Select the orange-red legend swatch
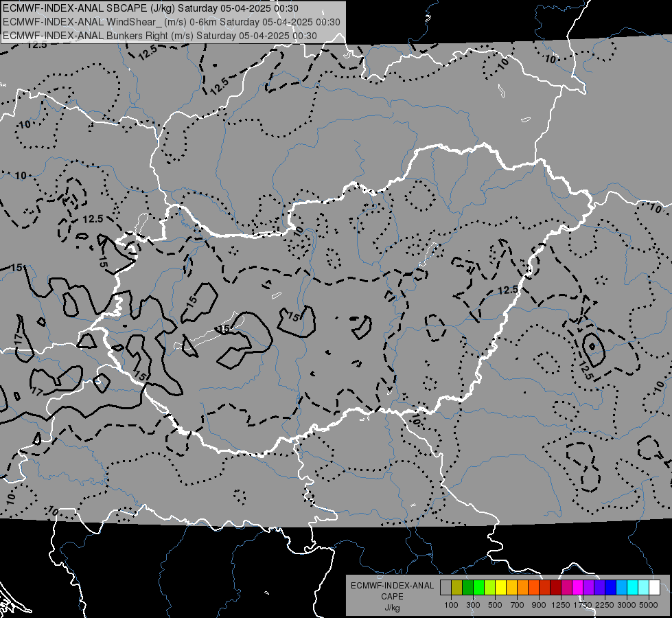This screenshot has height=618, width=672. pos(533,587)
